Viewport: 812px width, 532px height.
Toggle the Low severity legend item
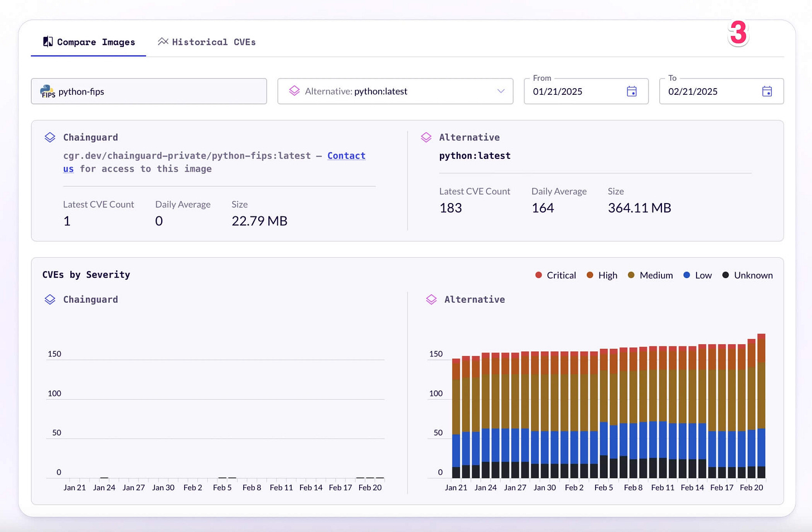tap(698, 275)
